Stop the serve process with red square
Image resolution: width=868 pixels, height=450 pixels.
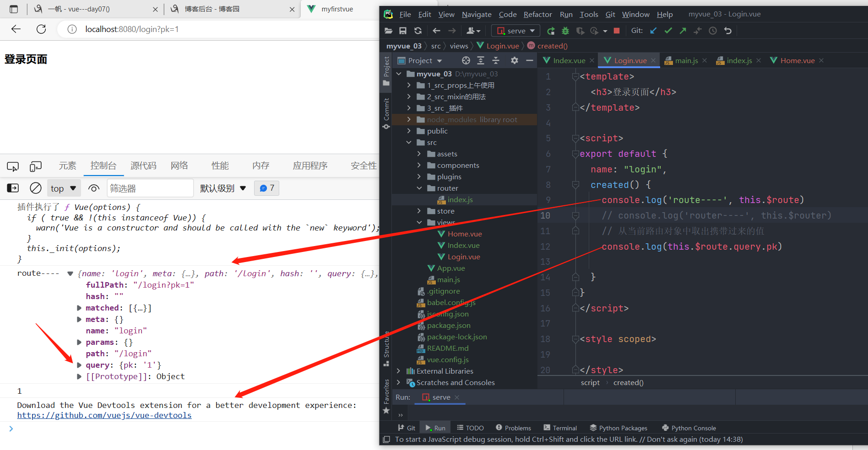tap(617, 31)
